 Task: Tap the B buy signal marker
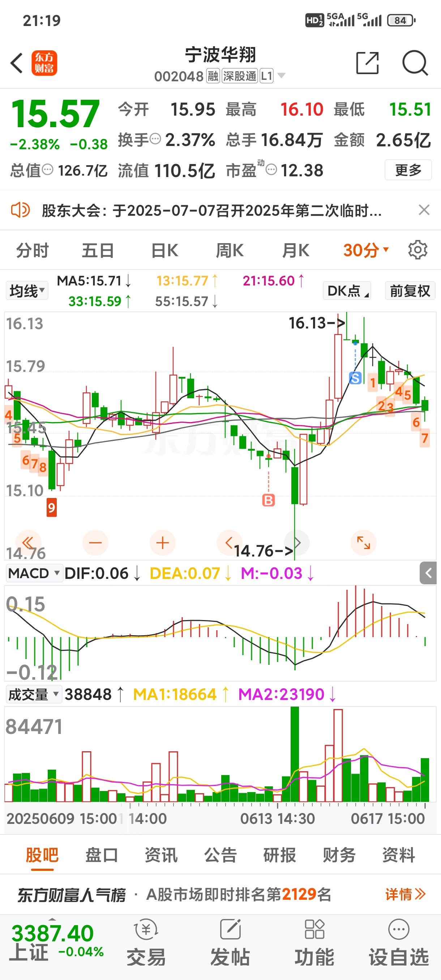click(x=268, y=500)
